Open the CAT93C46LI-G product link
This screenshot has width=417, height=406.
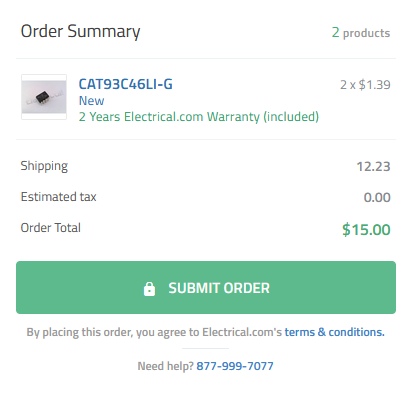coord(126,84)
